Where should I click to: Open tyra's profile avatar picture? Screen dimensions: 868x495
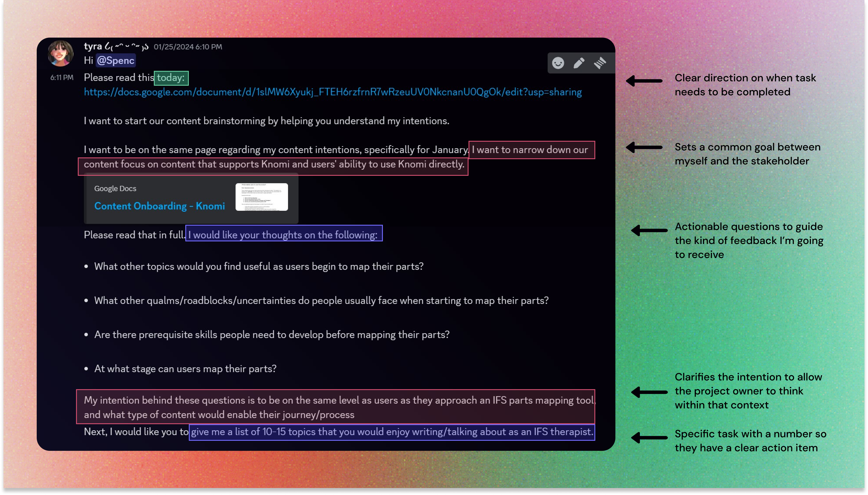pos(61,53)
